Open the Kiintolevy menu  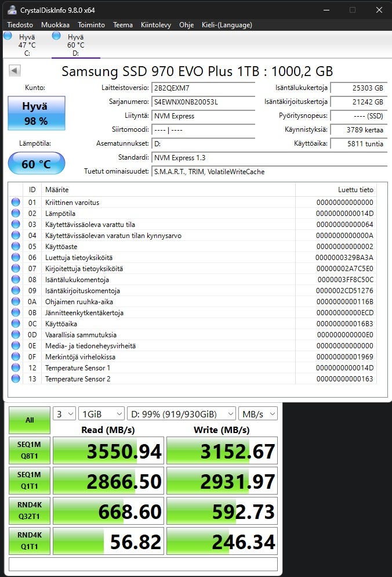pos(156,24)
